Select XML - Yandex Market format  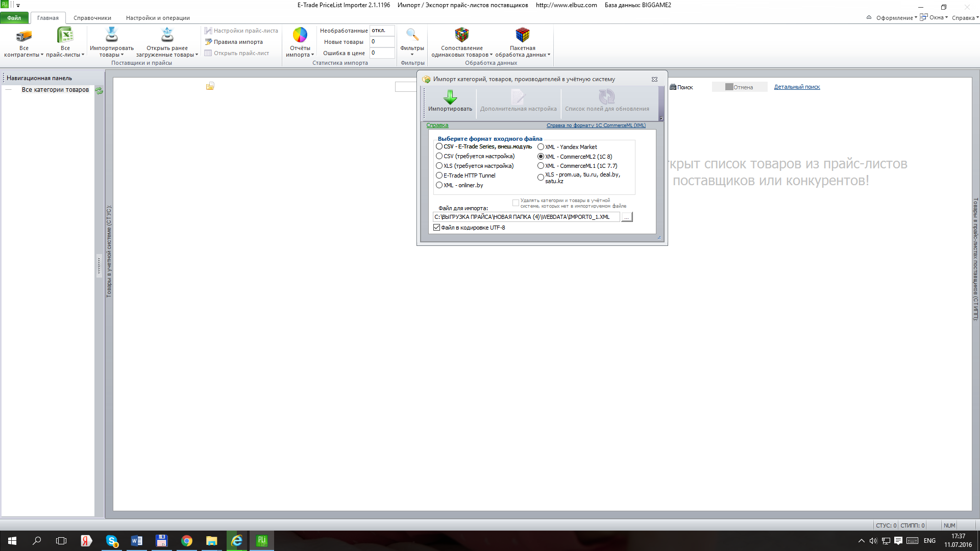[541, 147]
